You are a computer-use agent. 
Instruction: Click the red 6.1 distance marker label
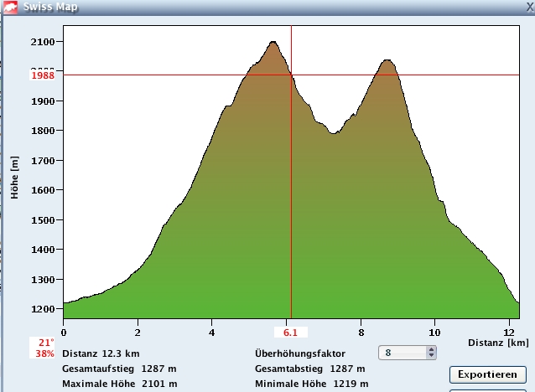291,333
